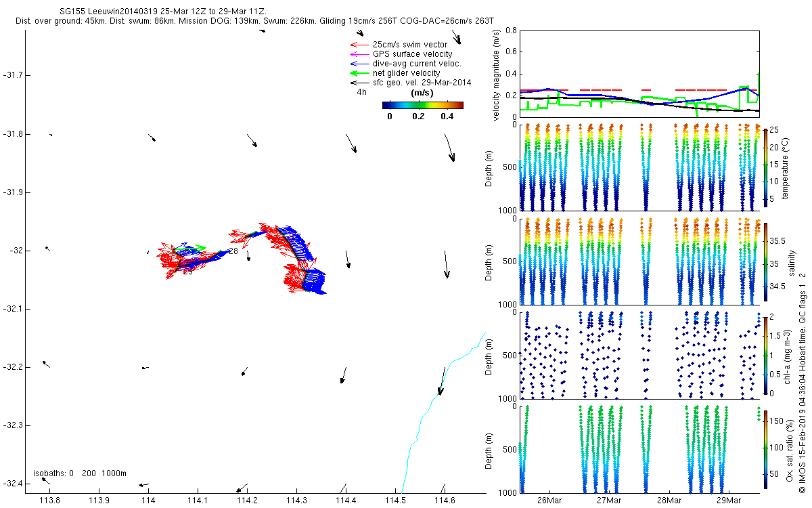812x508 pixels.
Task: Click the Ox. sat. ratio colorbar
Action: [x=765, y=448]
